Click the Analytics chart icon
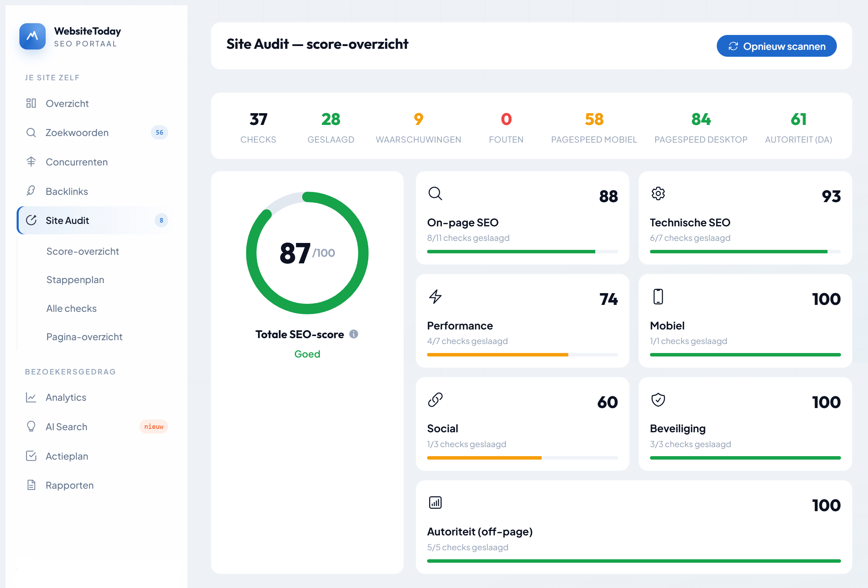Screen dimensions: 868x588 pyautogui.click(x=31, y=397)
